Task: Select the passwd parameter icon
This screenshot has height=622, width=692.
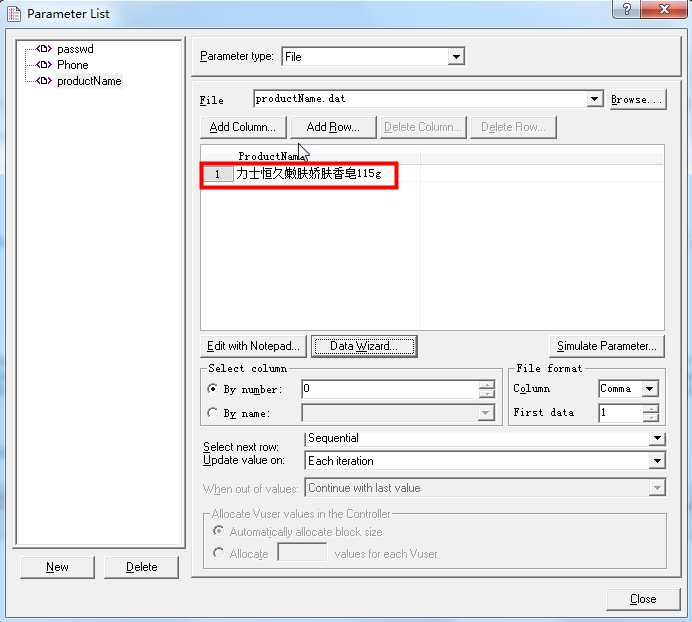Action: click(x=44, y=49)
